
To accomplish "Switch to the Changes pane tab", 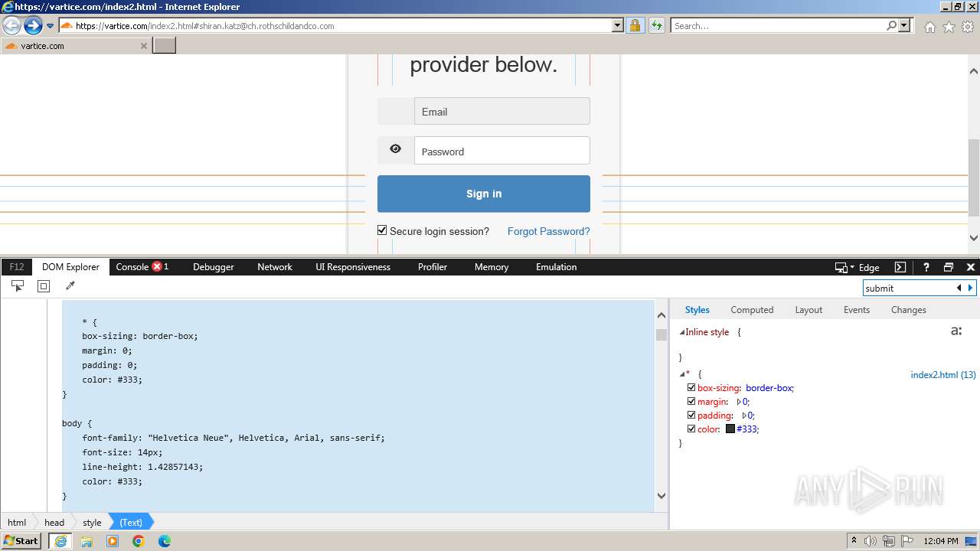I will [x=909, y=310].
